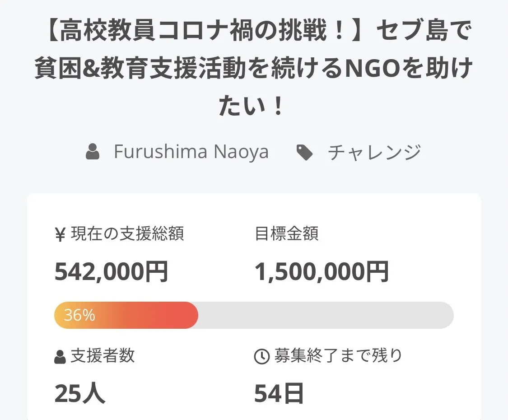Click the 募集終了まで残り label
This screenshot has width=508, height=420.
click(338, 356)
